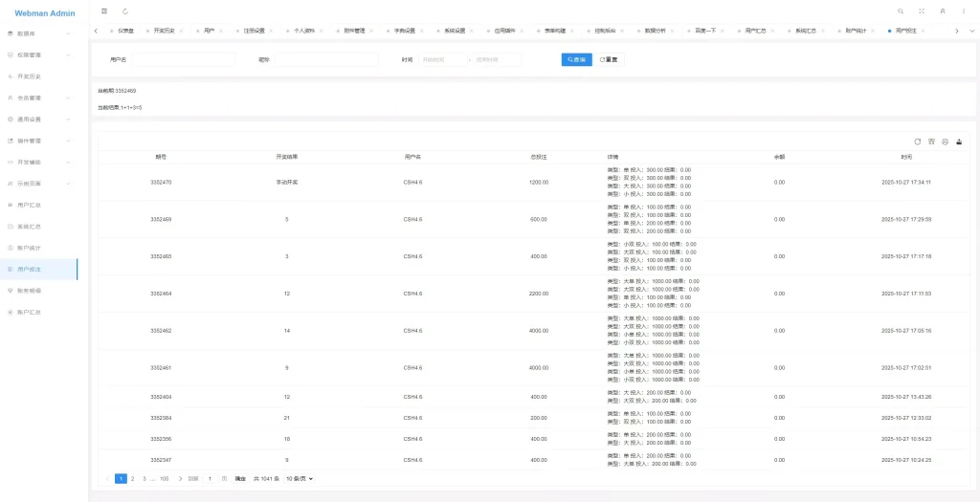Expand the 开发辅助 sidebar menu
The height and width of the screenshot is (502, 980).
38,162
